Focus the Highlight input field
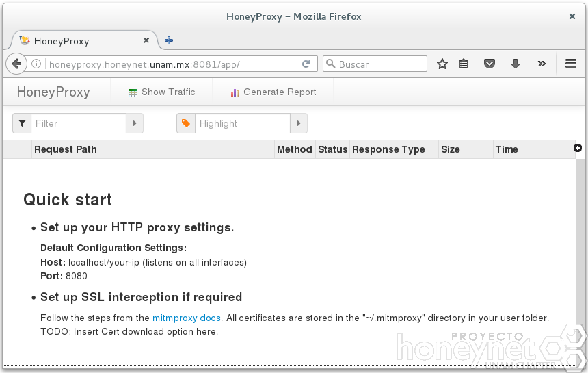Image resolution: width=588 pixels, height=373 pixels. (243, 123)
